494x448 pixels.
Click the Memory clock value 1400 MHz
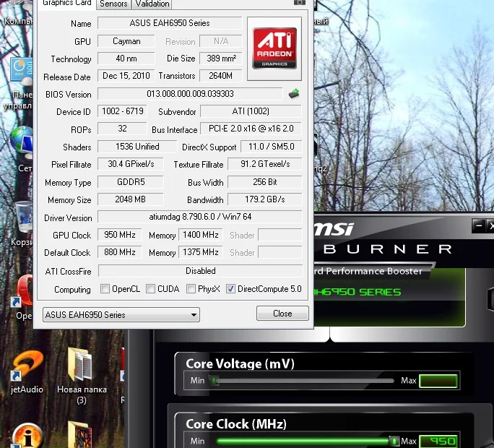(x=201, y=235)
